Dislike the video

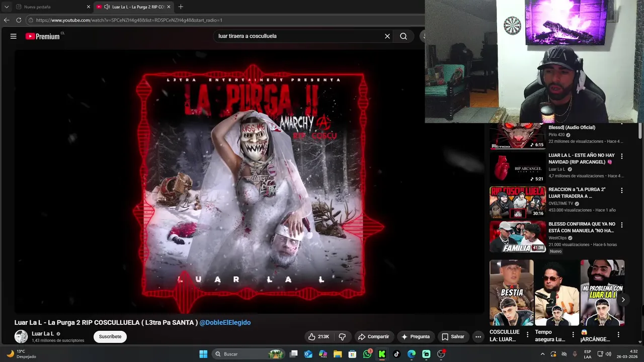(343, 336)
